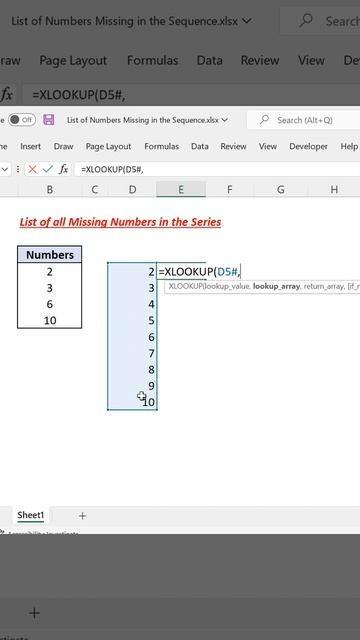Open the Data tab in front window
This screenshot has width=360, height=640.
click(200, 146)
